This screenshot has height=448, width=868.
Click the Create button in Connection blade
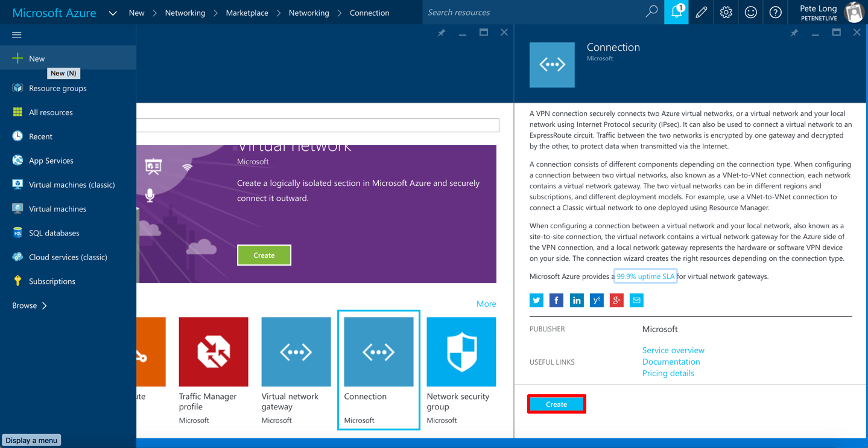click(556, 405)
